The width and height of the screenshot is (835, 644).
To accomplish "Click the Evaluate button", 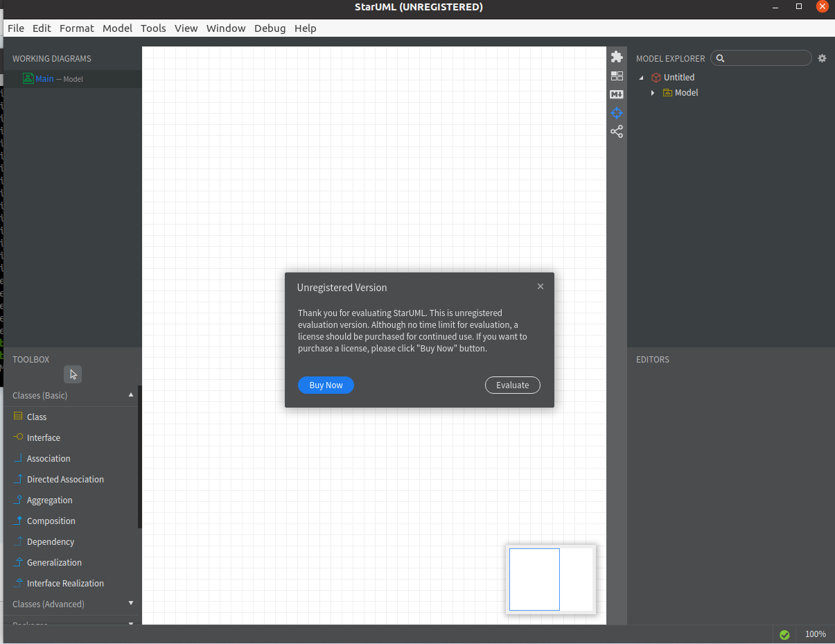I will (x=512, y=385).
